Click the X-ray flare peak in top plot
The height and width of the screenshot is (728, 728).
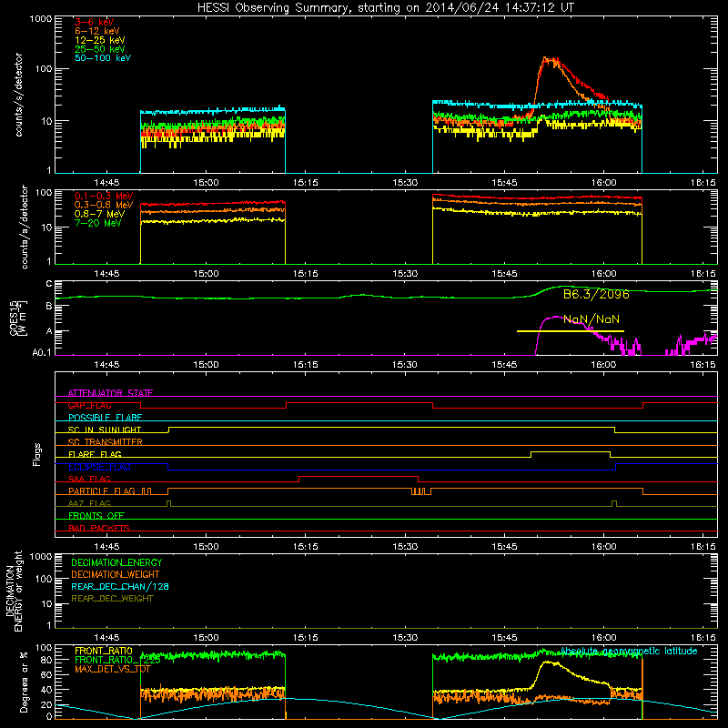550,60
